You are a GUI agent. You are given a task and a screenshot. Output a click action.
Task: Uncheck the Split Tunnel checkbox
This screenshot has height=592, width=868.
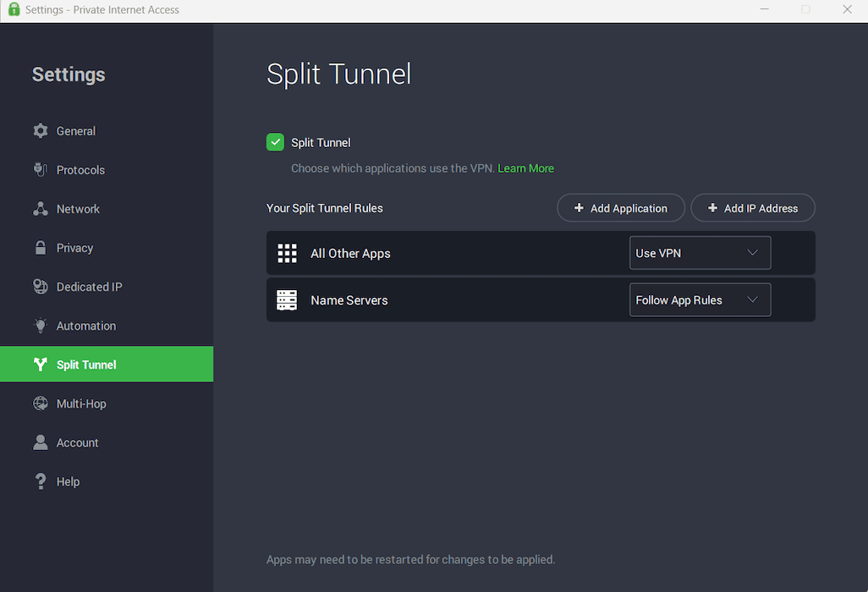(274, 142)
